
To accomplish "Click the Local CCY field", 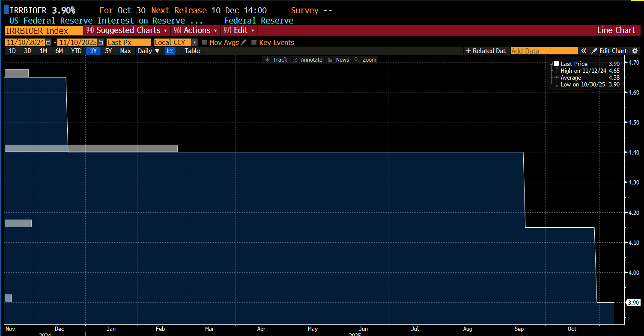I will (173, 42).
